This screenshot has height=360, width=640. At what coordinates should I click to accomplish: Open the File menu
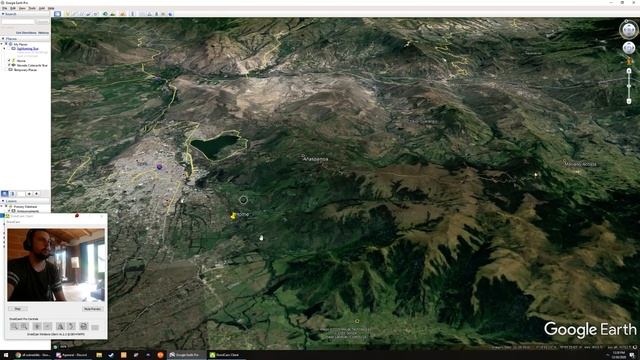(4, 8)
